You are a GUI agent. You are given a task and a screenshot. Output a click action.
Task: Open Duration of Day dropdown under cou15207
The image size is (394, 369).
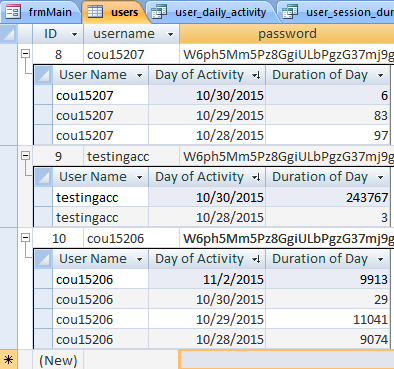click(x=381, y=75)
